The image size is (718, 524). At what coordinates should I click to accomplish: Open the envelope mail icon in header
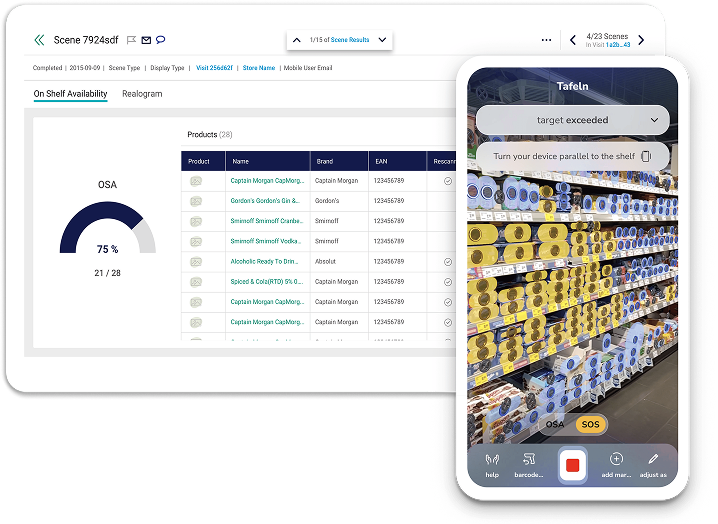(x=146, y=40)
